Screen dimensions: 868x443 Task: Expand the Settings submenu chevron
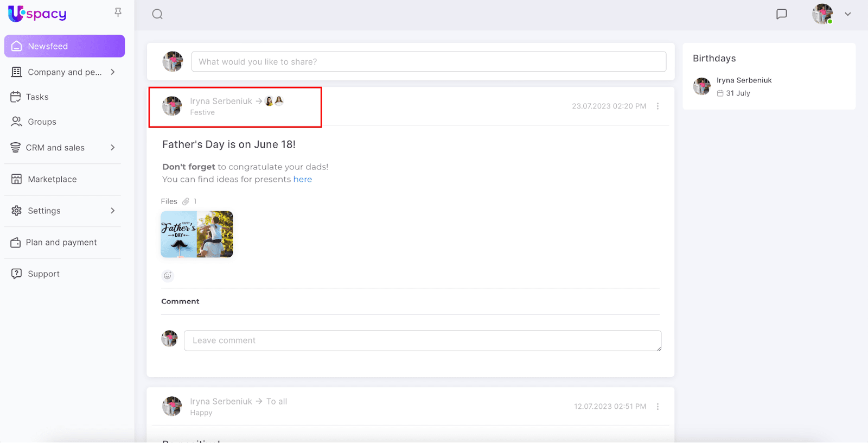113,211
